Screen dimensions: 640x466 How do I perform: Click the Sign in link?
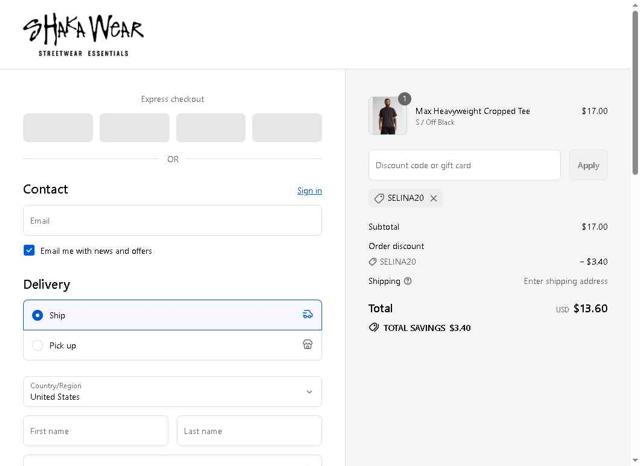(x=309, y=191)
